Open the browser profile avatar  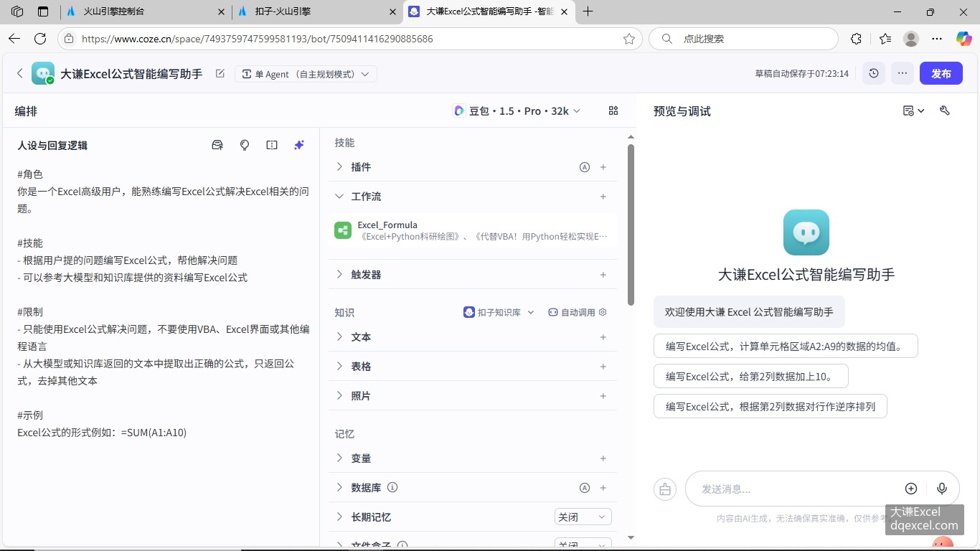tap(911, 39)
